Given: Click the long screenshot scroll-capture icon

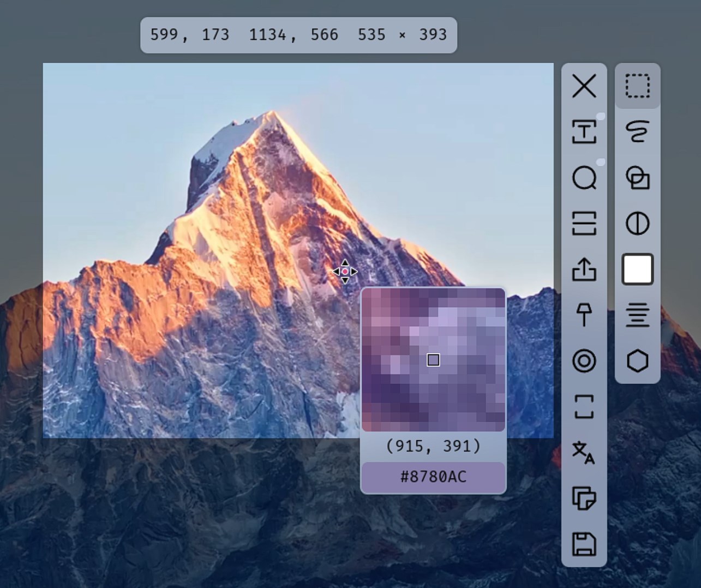Looking at the screenshot, I should tap(584, 224).
